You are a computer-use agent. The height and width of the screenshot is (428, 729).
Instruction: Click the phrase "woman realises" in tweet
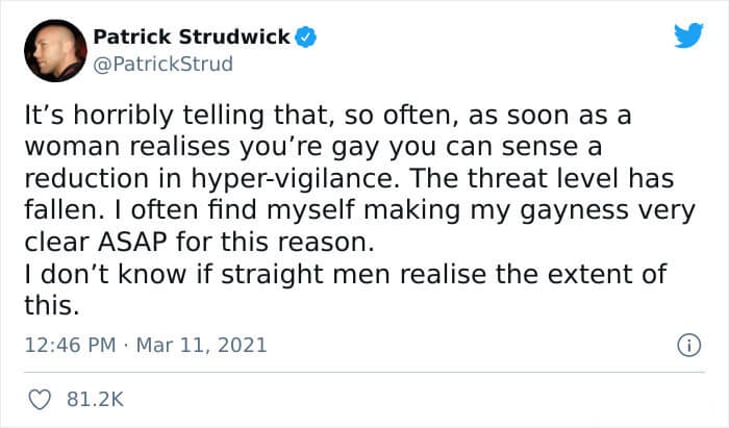127,147
